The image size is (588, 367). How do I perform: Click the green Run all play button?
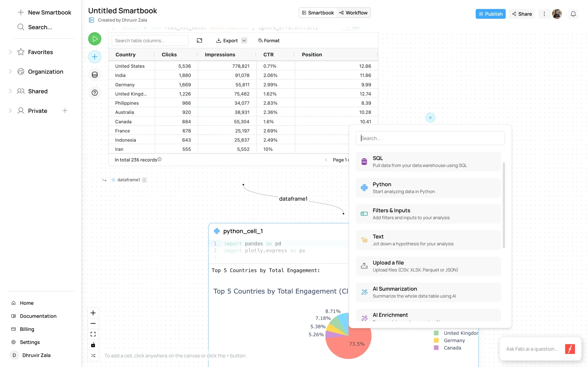click(95, 39)
